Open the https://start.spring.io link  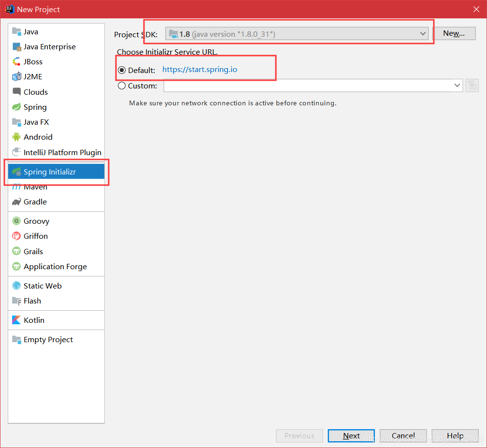[200, 69]
